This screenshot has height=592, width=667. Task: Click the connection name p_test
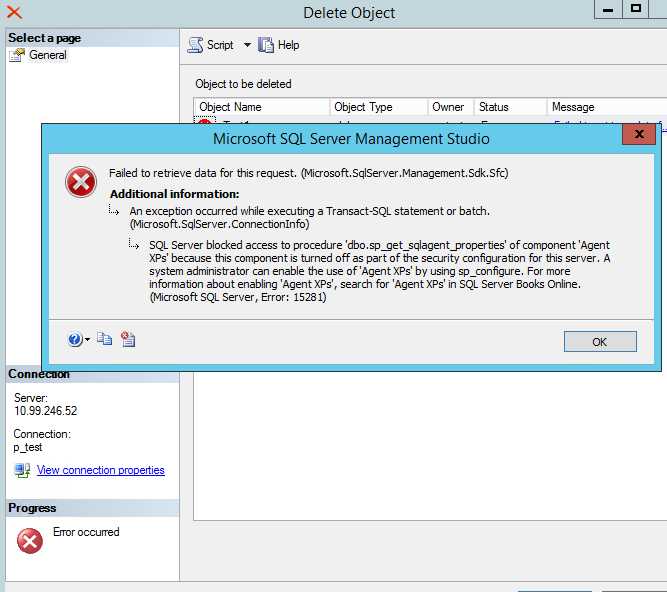click(28, 447)
